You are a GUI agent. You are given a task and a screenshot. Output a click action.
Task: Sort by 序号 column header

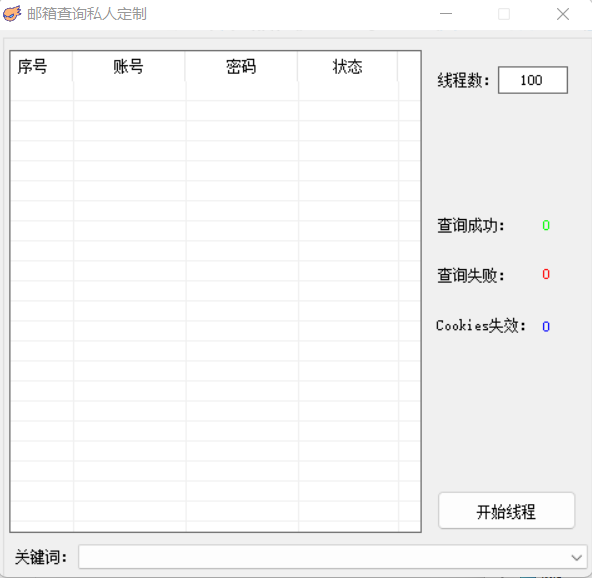pos(42,66)
